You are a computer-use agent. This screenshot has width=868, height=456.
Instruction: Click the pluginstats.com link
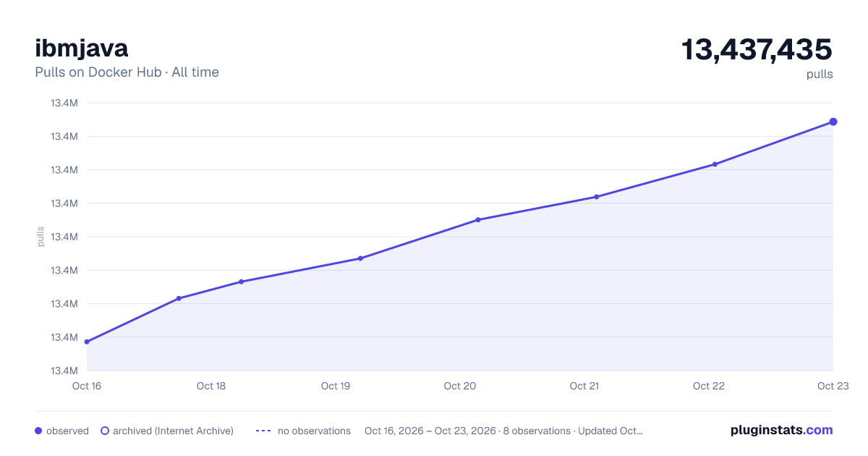click(781, 430)
